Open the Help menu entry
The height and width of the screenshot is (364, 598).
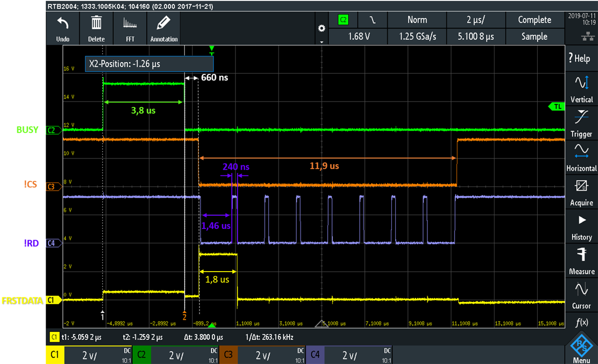pyautogui.click(x=581, y=58)
